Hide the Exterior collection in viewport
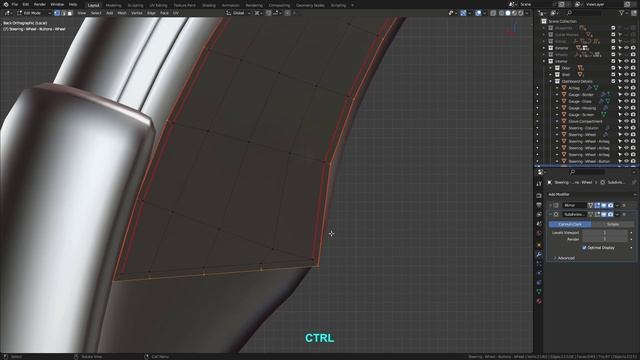This screenshot has height=360, width=640. [x=627, y=48]
